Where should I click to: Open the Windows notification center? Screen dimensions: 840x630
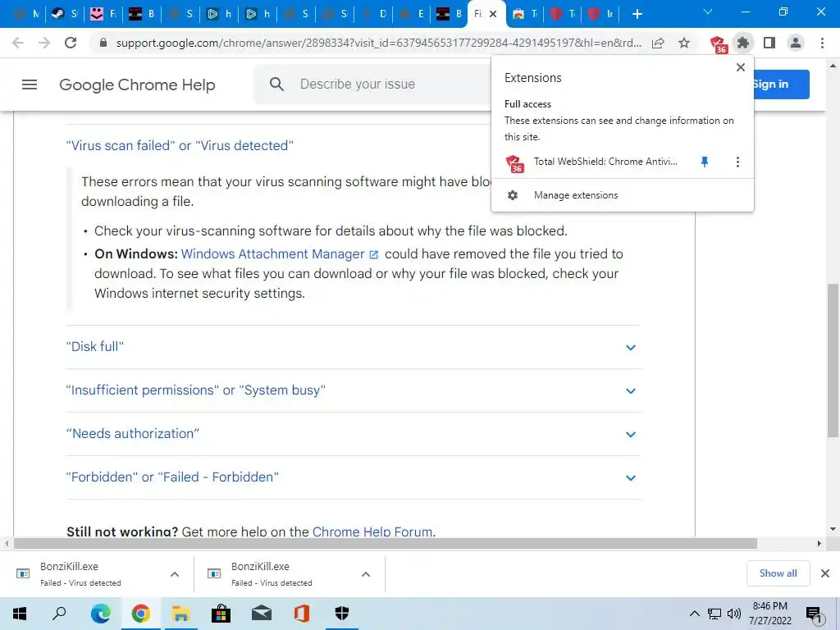(x=813, y=614)
